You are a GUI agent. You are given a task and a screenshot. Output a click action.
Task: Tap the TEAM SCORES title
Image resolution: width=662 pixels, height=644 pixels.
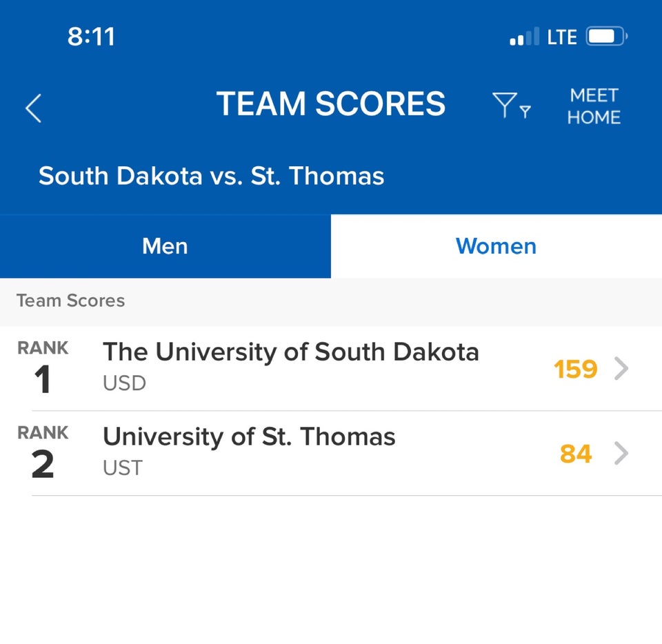coord(331,103)
